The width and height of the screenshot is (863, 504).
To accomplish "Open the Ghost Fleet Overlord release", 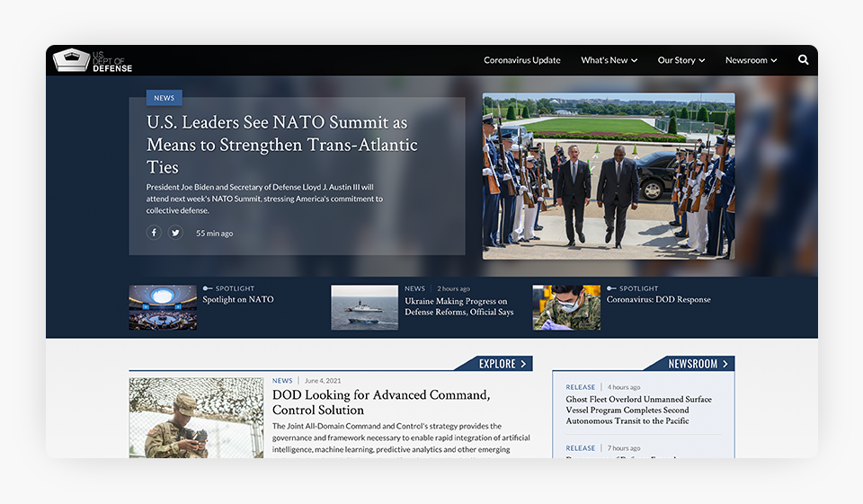I will click(x=638, y=410).
